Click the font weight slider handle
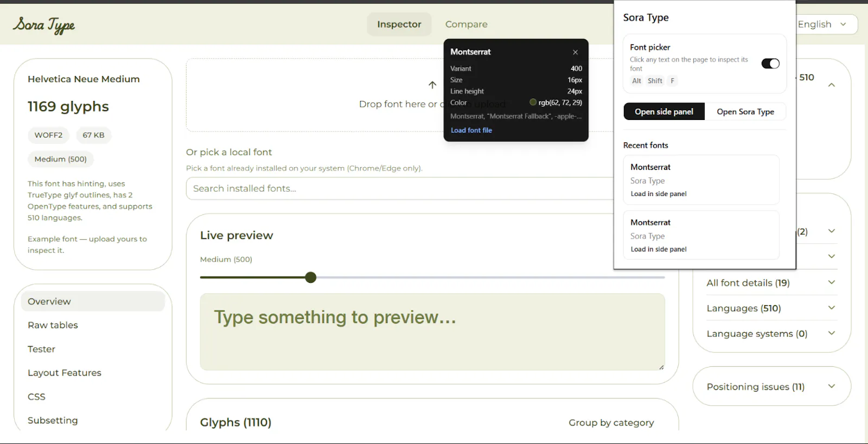Viewport: 868px width, 444px height. click(310, 277)
